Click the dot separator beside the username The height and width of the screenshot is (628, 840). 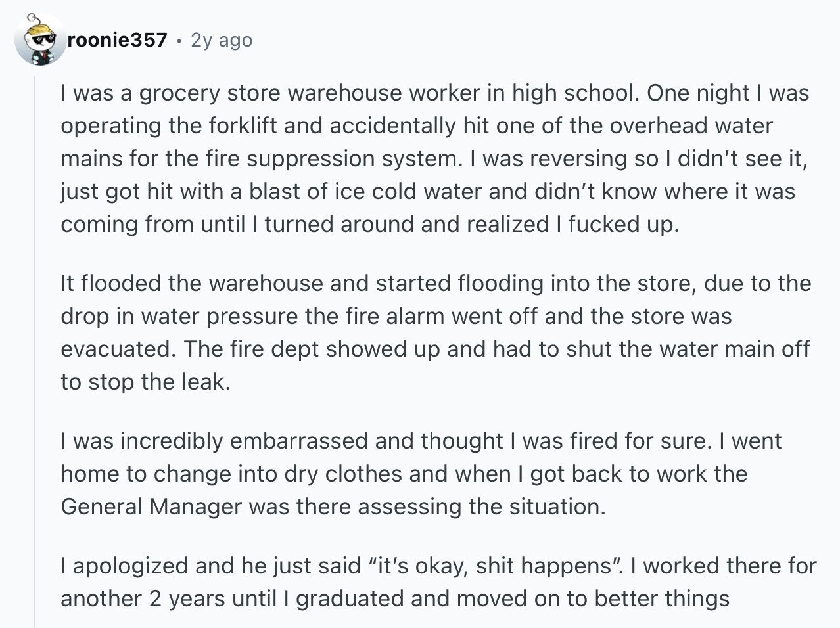(x=179, y=41)
